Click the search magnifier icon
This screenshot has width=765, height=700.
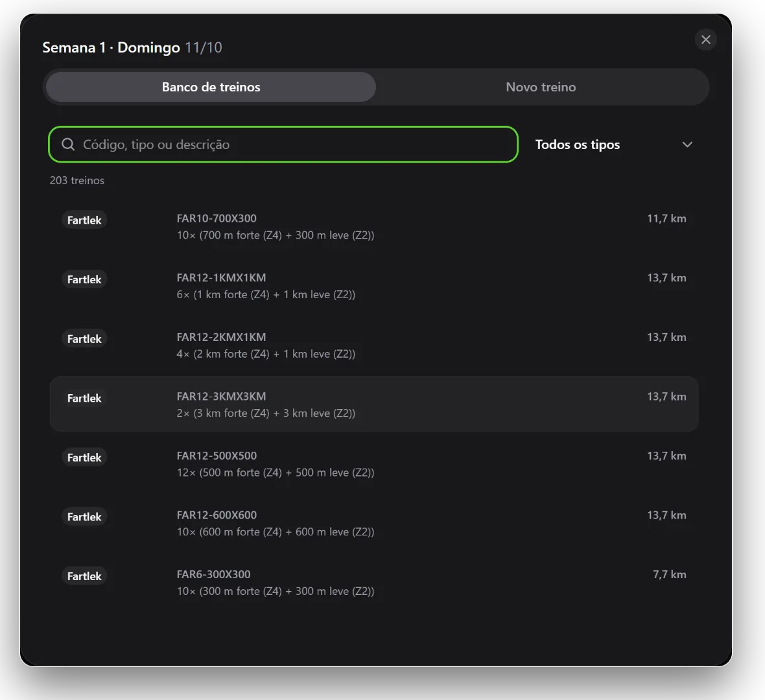(x=68, y=145)
